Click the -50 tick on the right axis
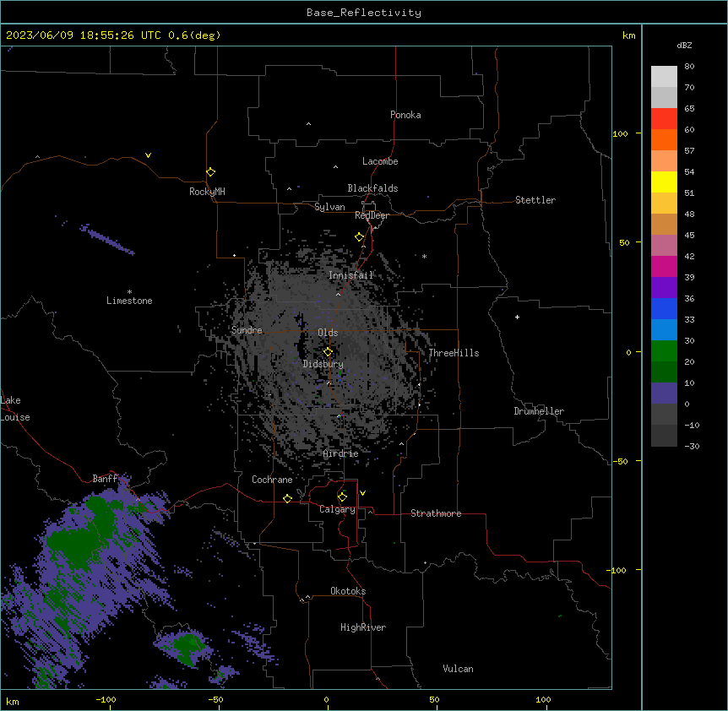Image resolution: width=728 pixels, height=711 pixels. 620,461
